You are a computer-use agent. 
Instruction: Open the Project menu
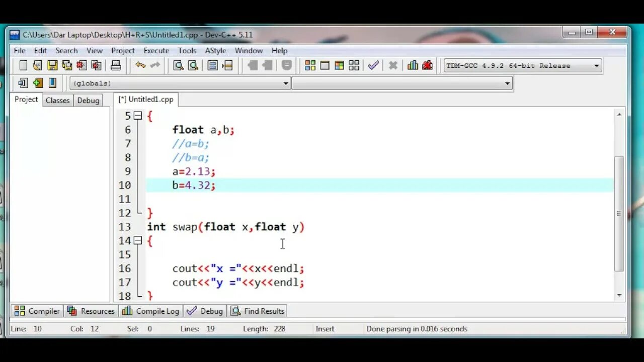click(123, 51)
